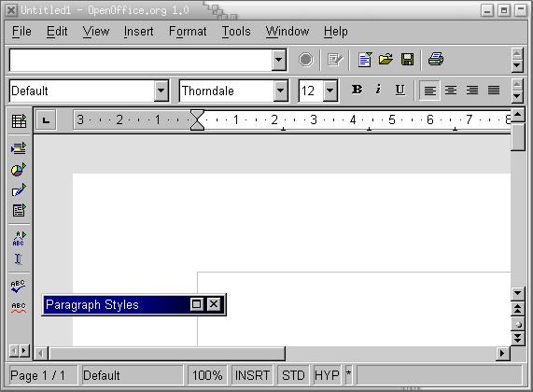533x392 pixels.
Task: Align text right
Action: point(472,91)
